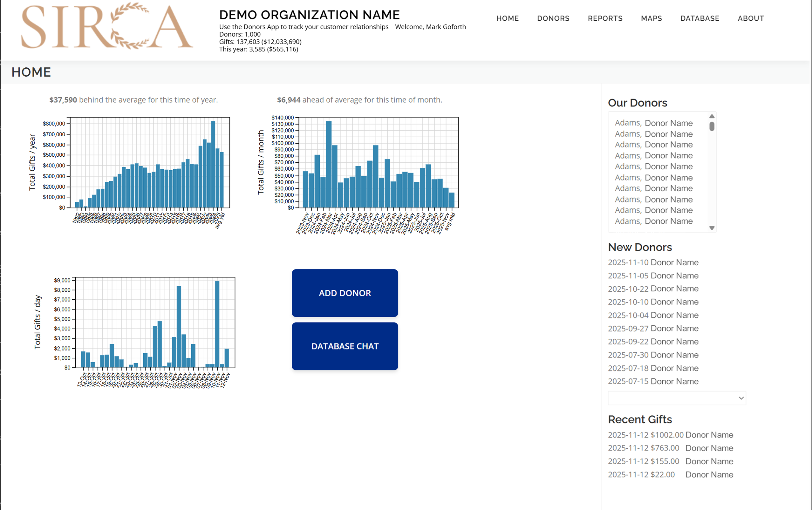
Task: Select the ABOUT menu item
Action: point(751,18)
